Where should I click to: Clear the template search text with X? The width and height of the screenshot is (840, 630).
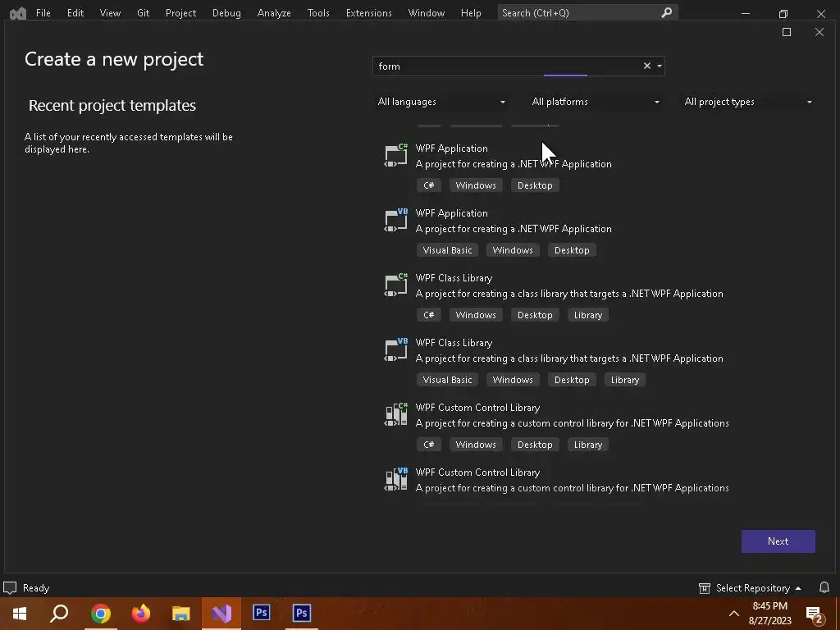tap(646, 66)
